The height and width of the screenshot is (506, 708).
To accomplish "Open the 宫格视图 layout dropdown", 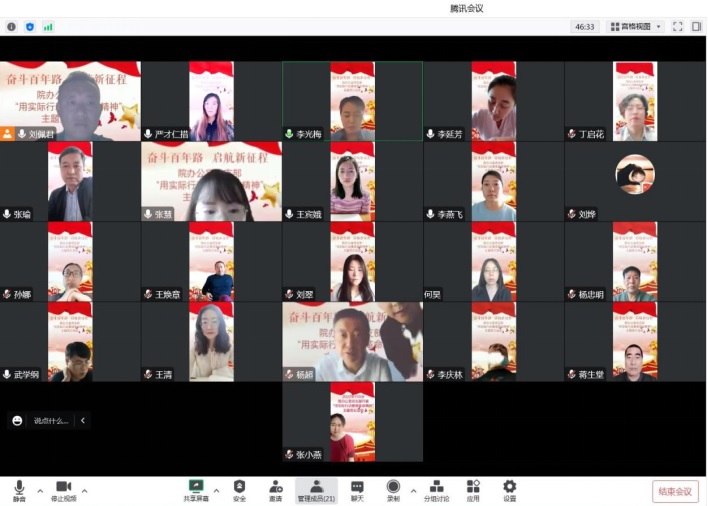I will click(635, 27).
